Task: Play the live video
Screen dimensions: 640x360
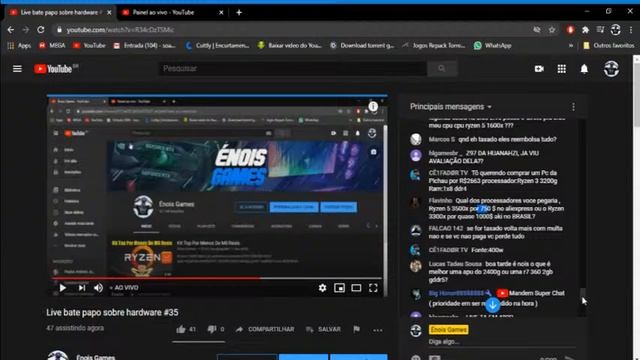Action: 62,288
